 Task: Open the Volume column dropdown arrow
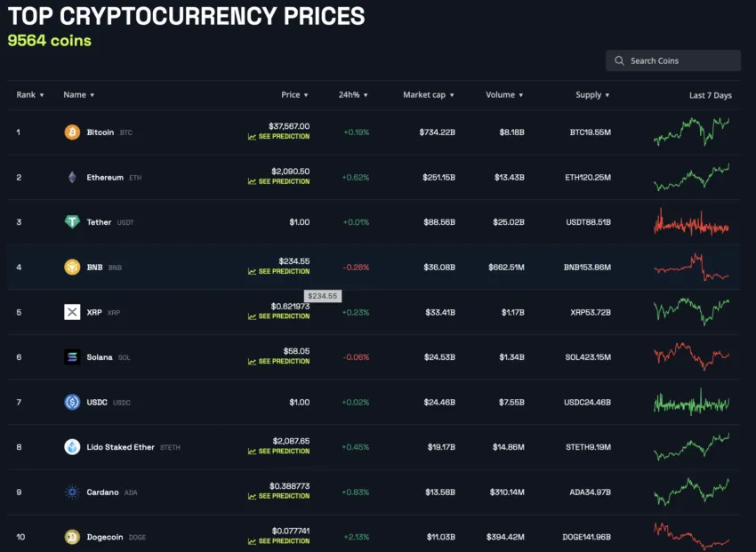coord(521,94)
